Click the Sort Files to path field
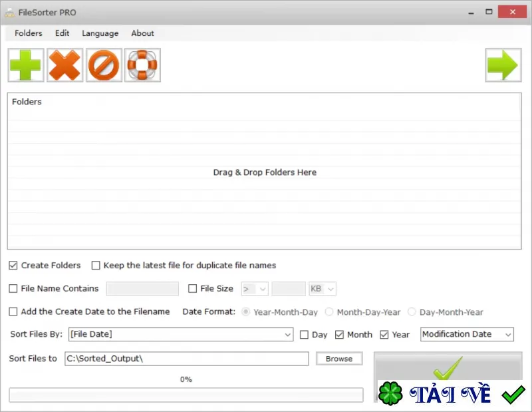Viewport: 532px width, 412px height. 187,359
